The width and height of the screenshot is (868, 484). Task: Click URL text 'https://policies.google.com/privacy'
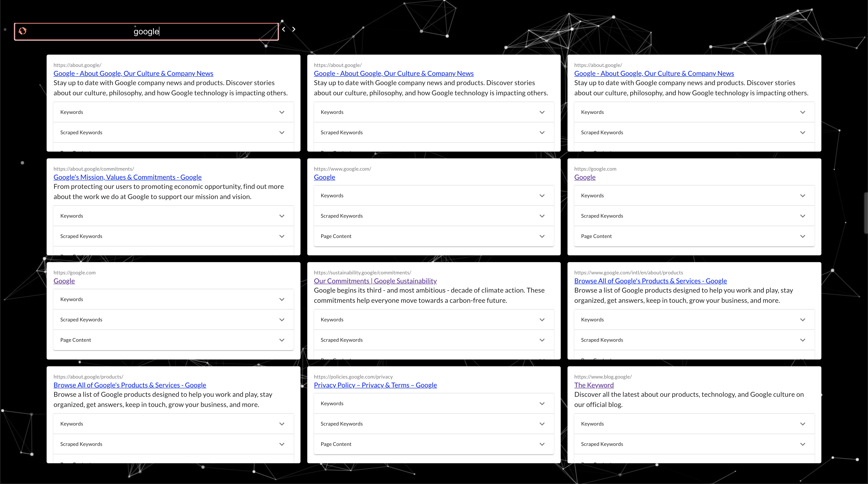pyautogui.click(x=353, y=377)
